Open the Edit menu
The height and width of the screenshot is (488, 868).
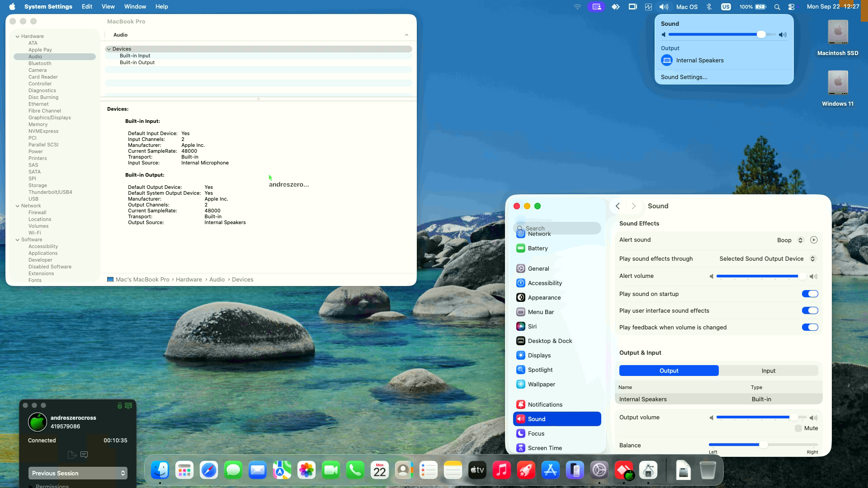pos(87,7)
